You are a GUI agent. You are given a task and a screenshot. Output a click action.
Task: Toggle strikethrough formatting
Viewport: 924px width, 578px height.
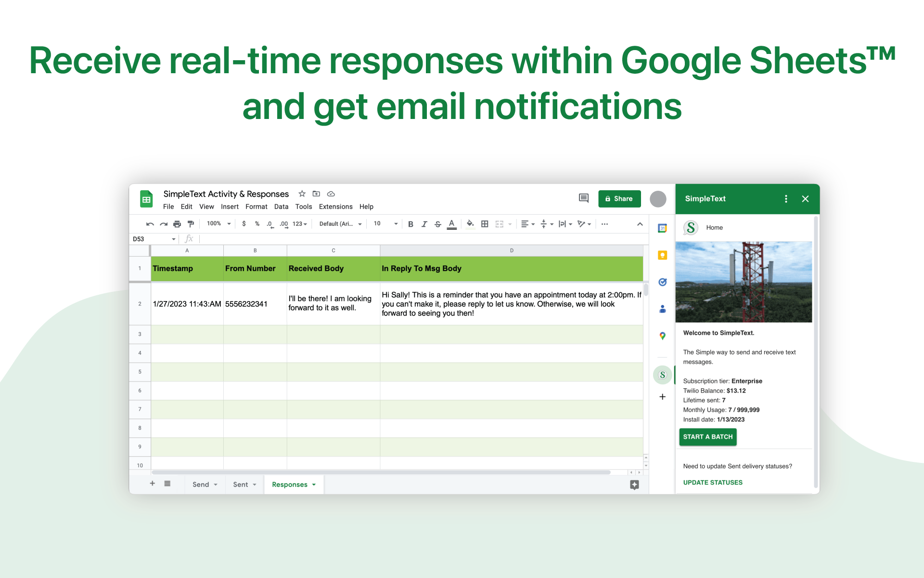[437, 224]
